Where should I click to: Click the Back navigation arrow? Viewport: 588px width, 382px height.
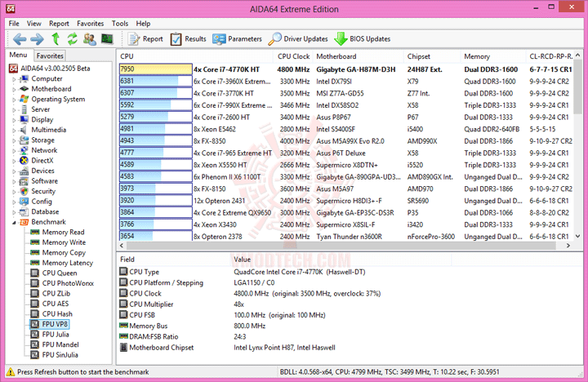coord(20,39)
